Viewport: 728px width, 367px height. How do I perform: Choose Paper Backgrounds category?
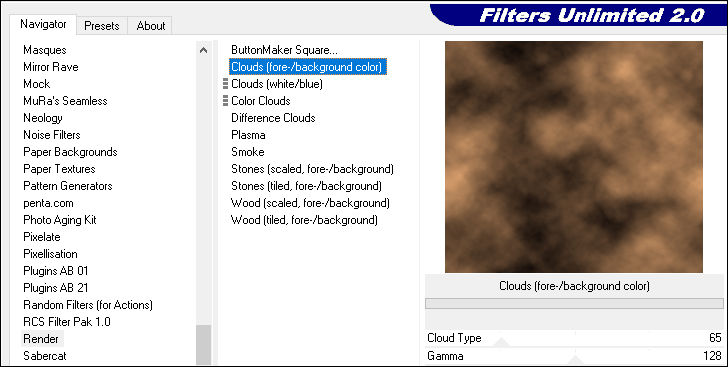(70, 152)
